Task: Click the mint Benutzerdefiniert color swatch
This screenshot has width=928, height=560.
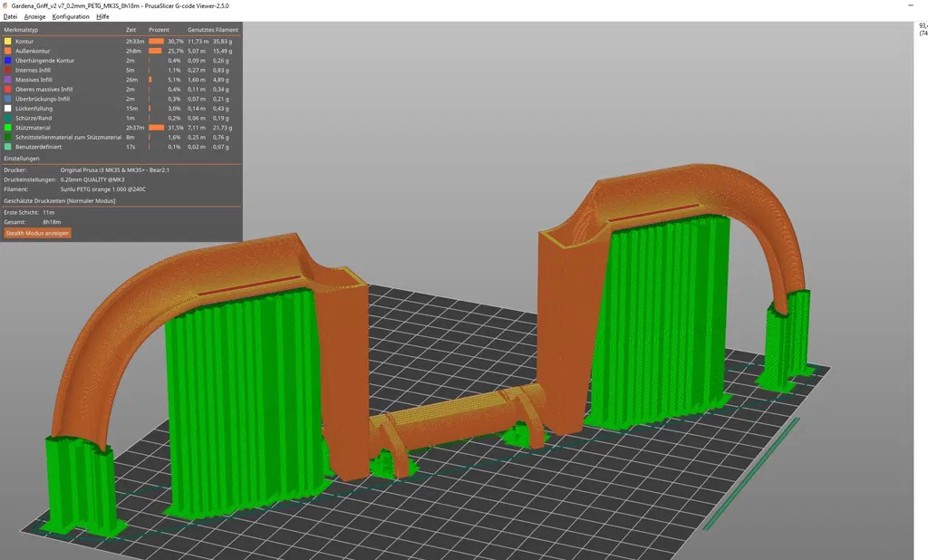Action: point(7,147)
